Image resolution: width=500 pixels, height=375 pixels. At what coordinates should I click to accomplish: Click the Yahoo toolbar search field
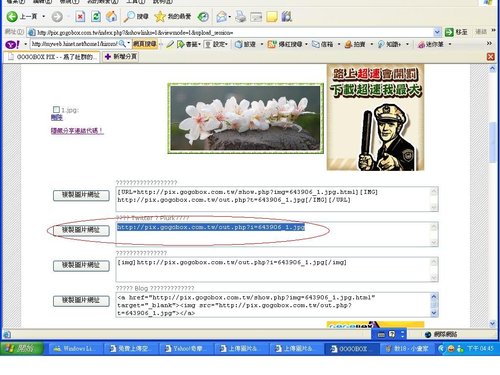[x=75, y=44]
